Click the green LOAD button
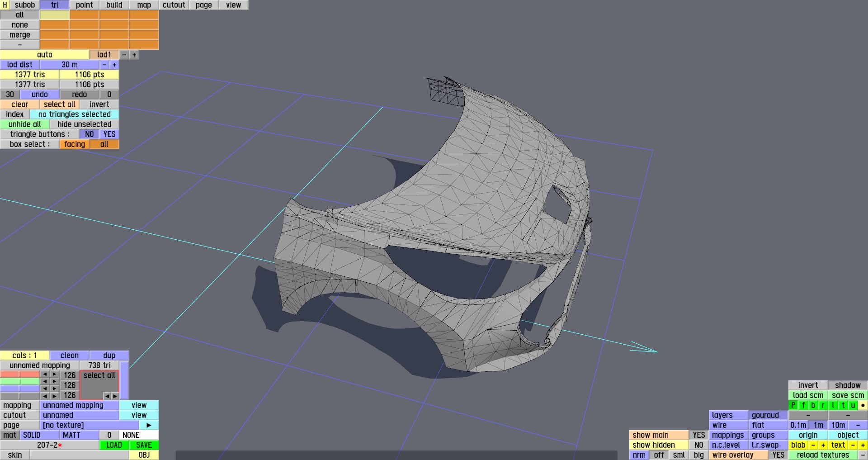This screenshot has width=868, height=460. (114, 445)
